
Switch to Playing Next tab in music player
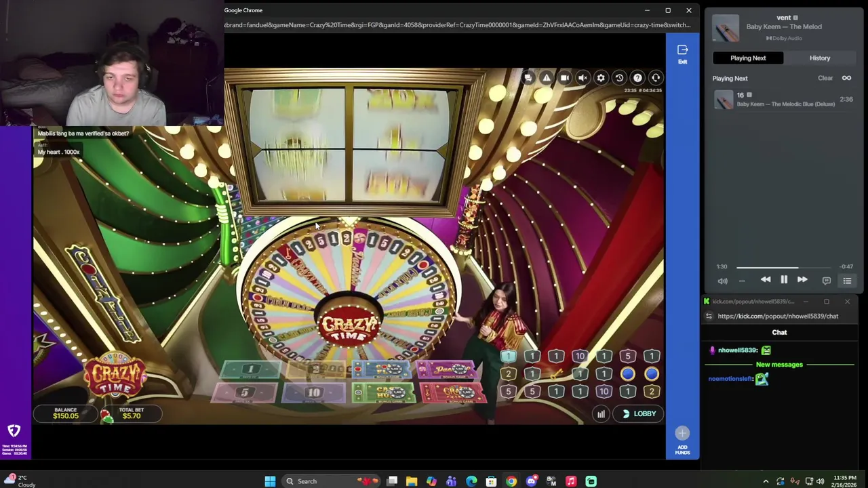748,58
